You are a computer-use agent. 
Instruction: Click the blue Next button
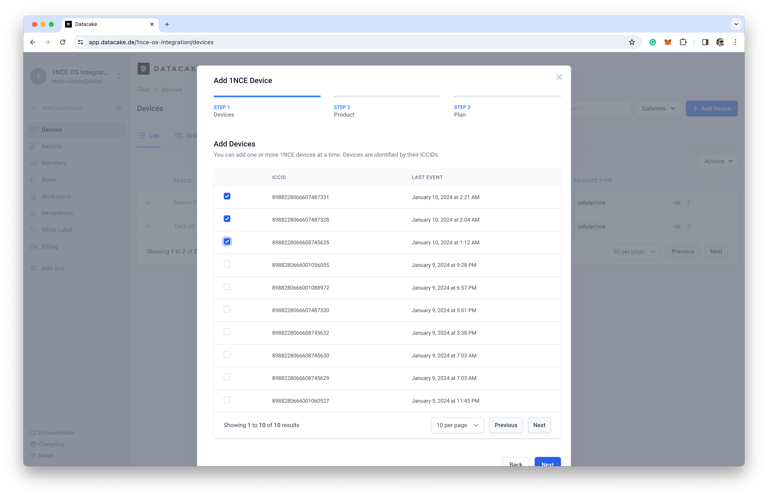click(x=547, y=463)
